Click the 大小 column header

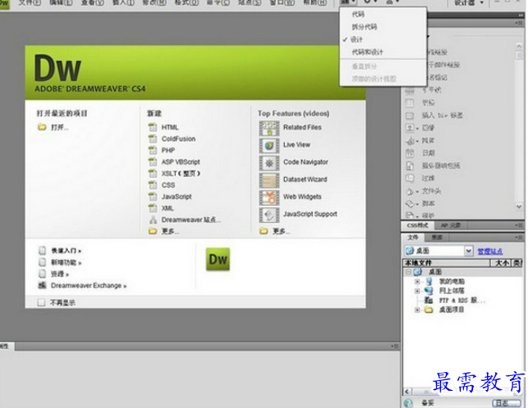[501, 263]
